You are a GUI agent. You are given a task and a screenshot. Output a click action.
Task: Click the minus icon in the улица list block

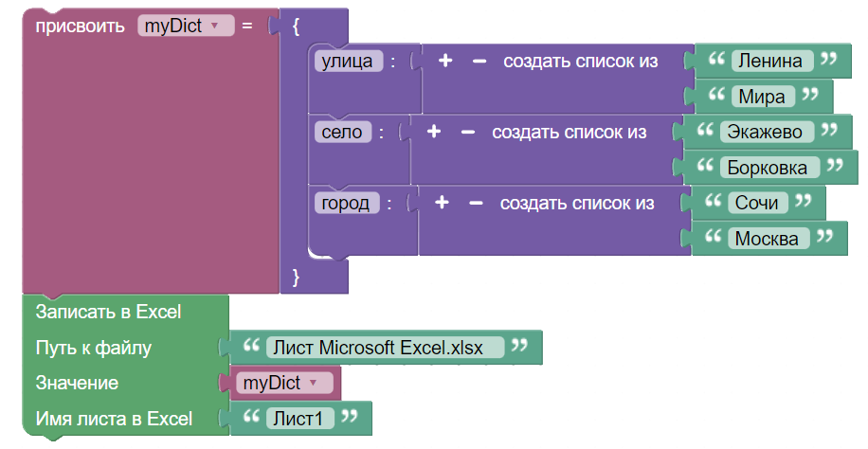click(x=479, y=61)
